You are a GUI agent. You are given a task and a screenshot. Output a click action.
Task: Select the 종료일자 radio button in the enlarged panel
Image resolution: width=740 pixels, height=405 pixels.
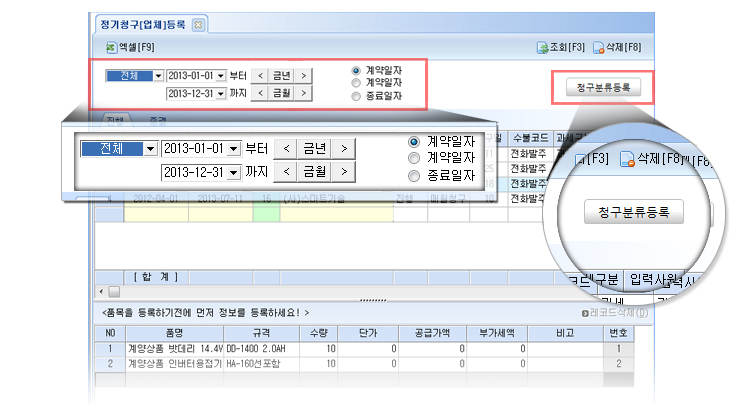click(415, 176)
